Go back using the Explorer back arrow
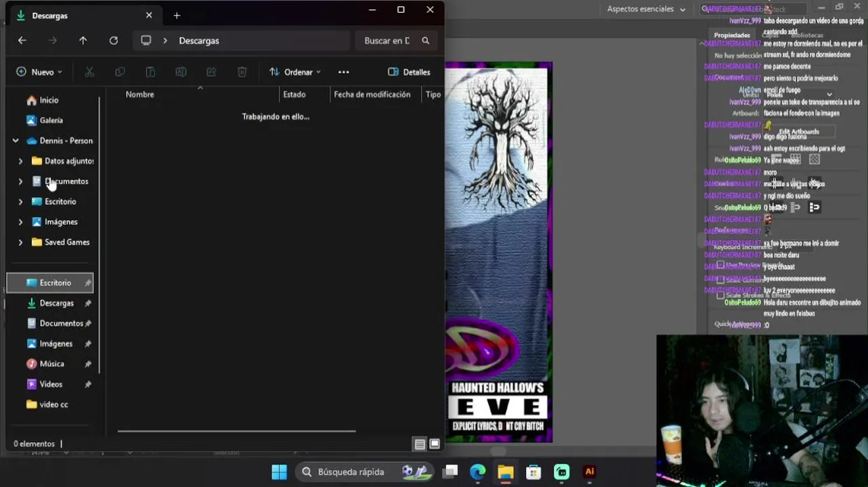The height and width of the screenshot is (487, 868). 22,41
